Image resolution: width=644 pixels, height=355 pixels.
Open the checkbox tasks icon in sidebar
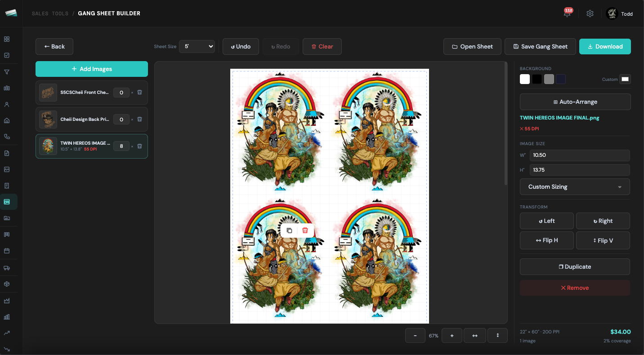pos(7,55)
